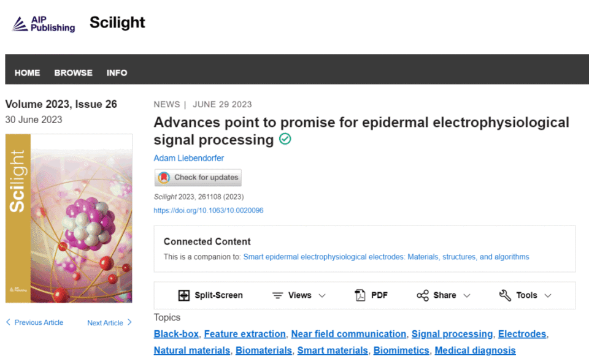This screenshot has height=364, width=589.
Task: Click the PDF document icon
Action: (360, 295)
